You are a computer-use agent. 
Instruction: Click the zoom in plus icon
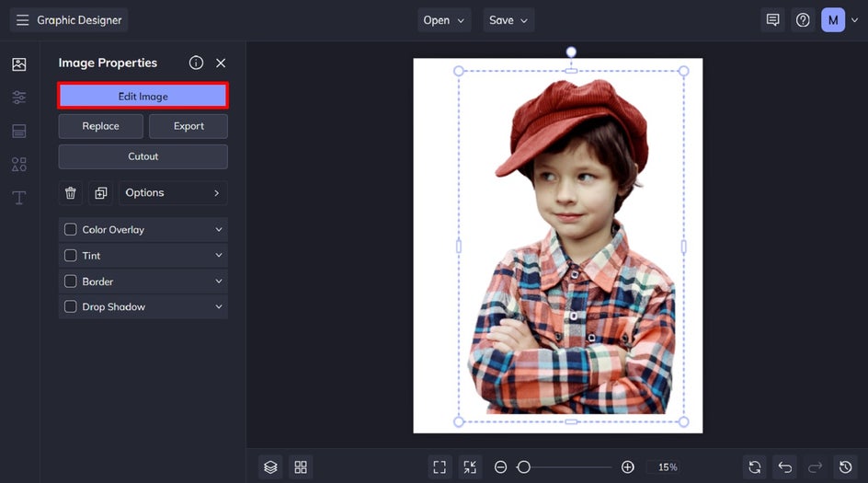click(x=627, y=467)
